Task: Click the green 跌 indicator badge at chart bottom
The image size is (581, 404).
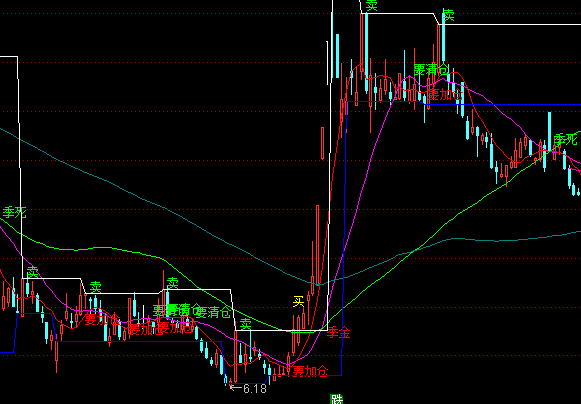Action: pyautogui.click(x=336, y=399)
